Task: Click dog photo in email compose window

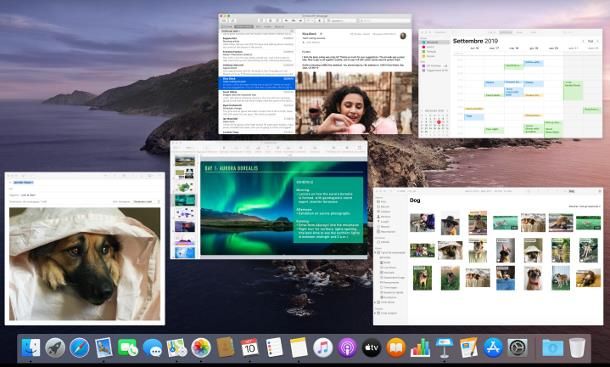Action: coord(84,264)
